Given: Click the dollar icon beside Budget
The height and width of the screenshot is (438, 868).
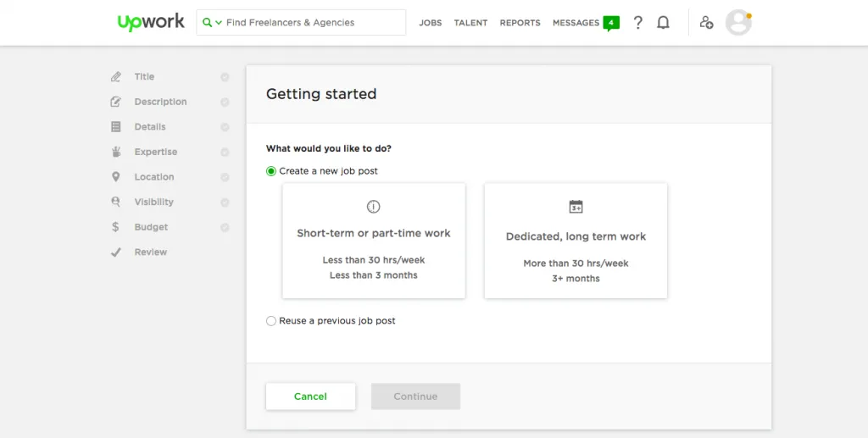Looking at the screenshot, I should click(x=115, y=227).
